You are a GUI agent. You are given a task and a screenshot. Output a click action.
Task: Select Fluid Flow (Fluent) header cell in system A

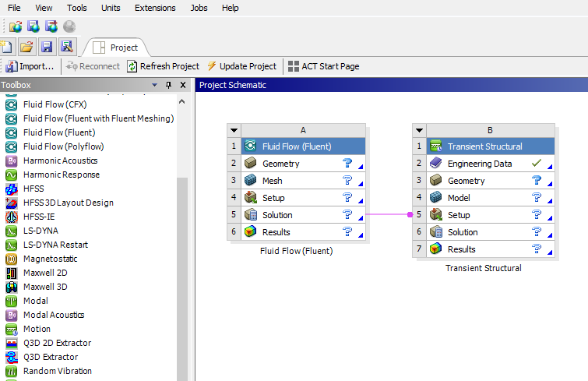click(x=303, y=146)
